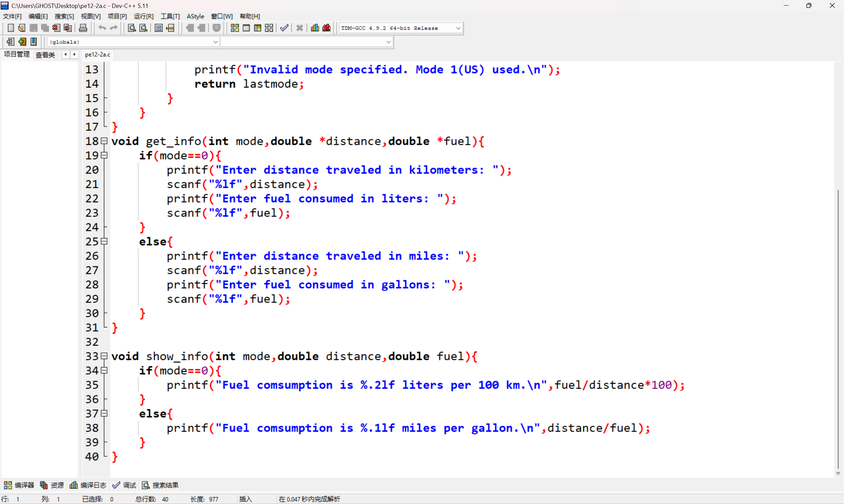Switch to the 查看类 tab
This screenshot has height=504, width=844.
tap(45, 55)
